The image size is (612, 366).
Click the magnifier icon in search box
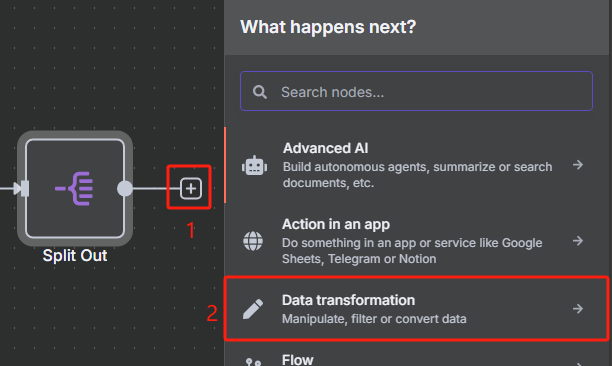point(260,92)
